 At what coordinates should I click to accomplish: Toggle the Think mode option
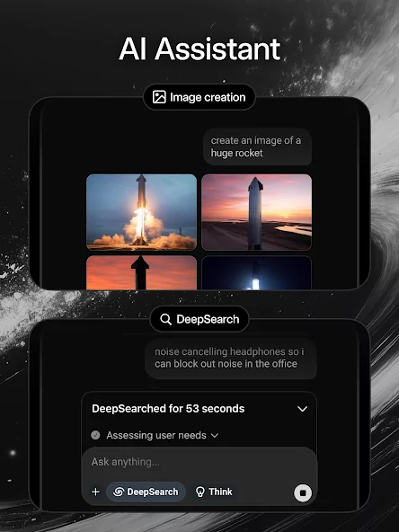click(x=215, y=492)
